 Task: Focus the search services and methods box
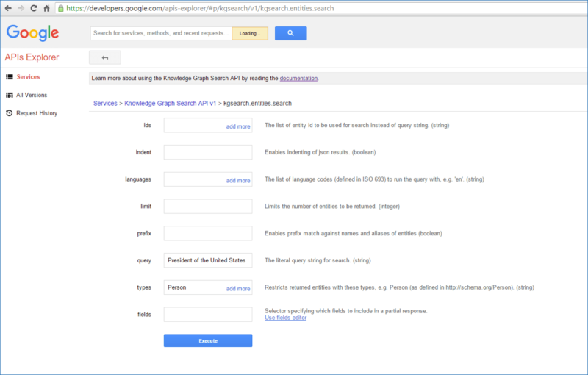(x=161, y=33)
